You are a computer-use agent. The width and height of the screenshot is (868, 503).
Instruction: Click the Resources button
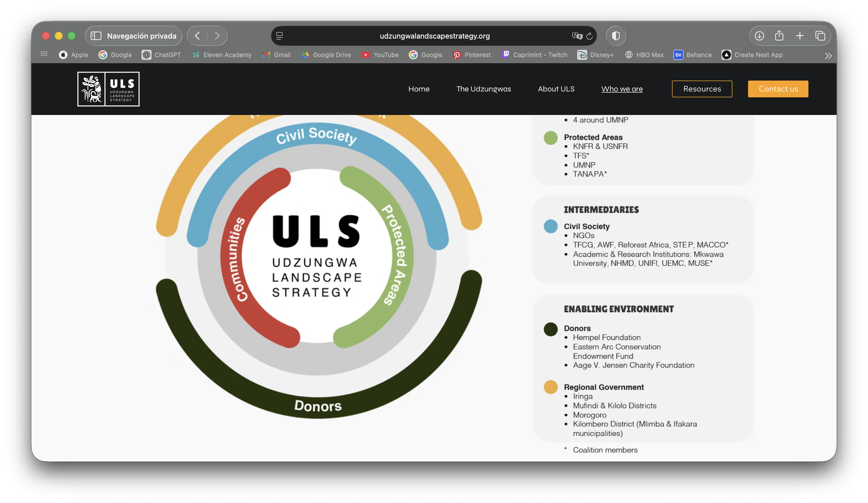pyautogui.click(x=702, y=89)
